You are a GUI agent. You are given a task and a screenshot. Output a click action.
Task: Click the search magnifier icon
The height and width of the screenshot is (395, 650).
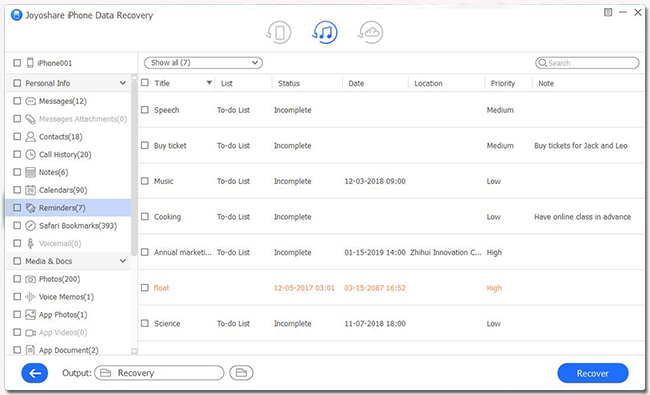point(542,63)
